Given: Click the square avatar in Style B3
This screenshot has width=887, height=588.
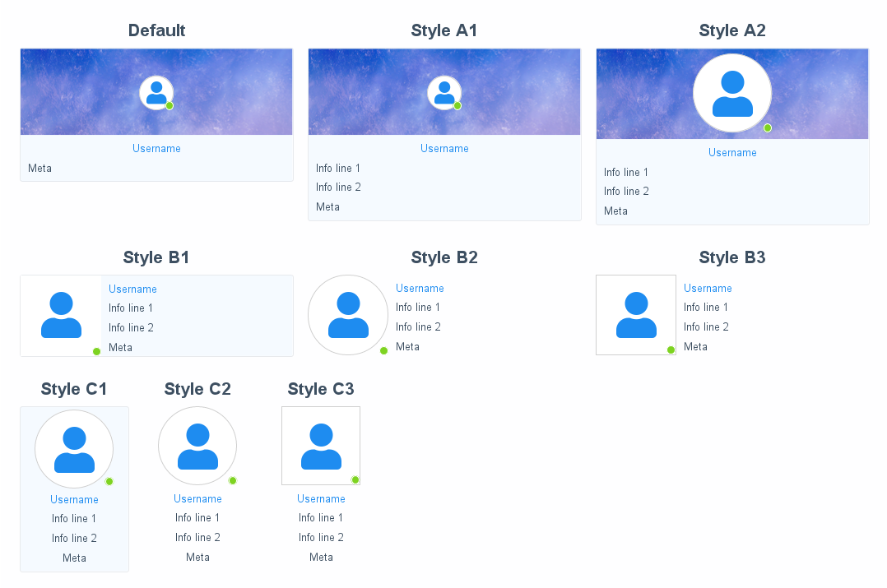Looking at the screenshot, I should tap(636, 315).
